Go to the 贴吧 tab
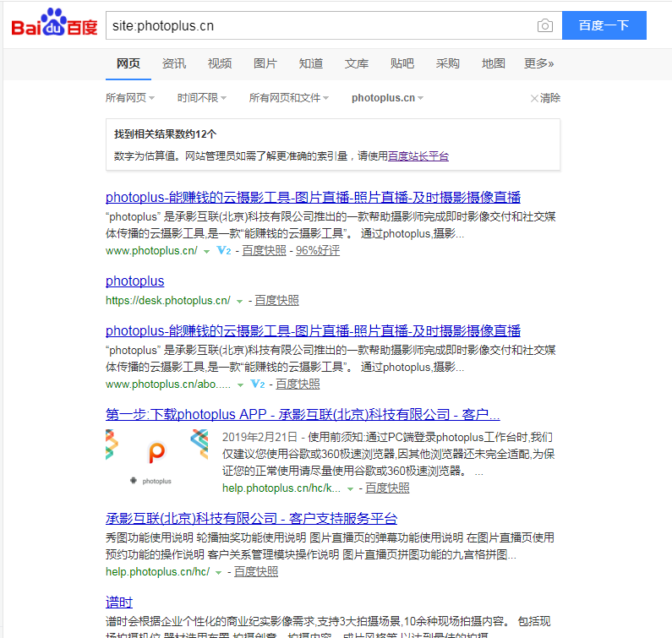 (x=402, y=63)
